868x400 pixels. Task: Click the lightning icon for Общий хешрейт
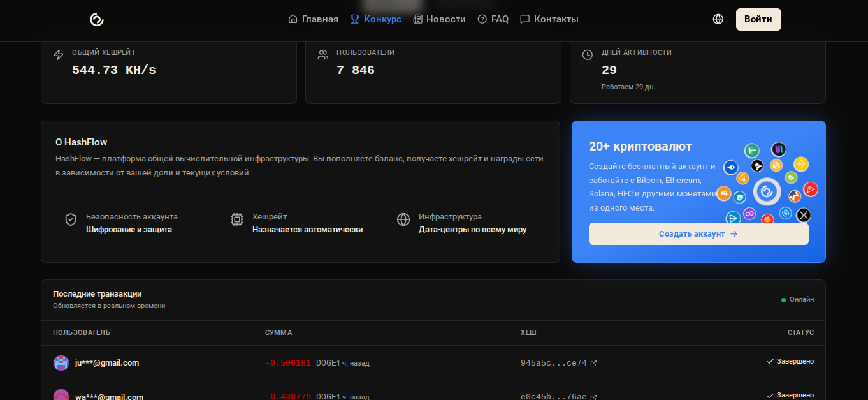point(59,55)
